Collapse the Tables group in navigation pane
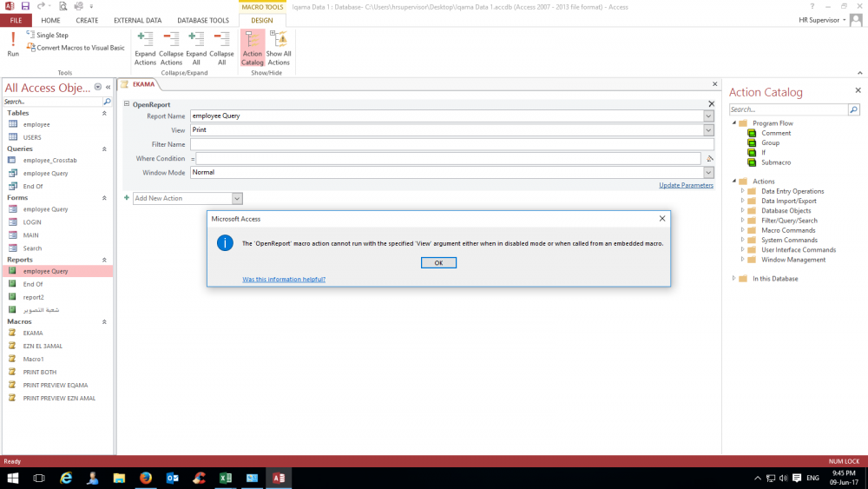The height and width of the screenshot is (489, 868). tap(104, 113)
